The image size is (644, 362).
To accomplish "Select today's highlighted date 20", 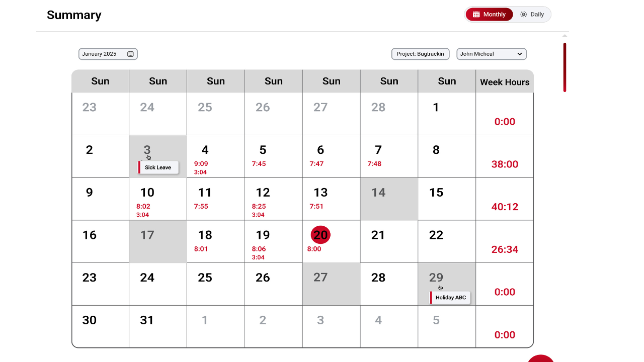I will [x=320, y=235].
